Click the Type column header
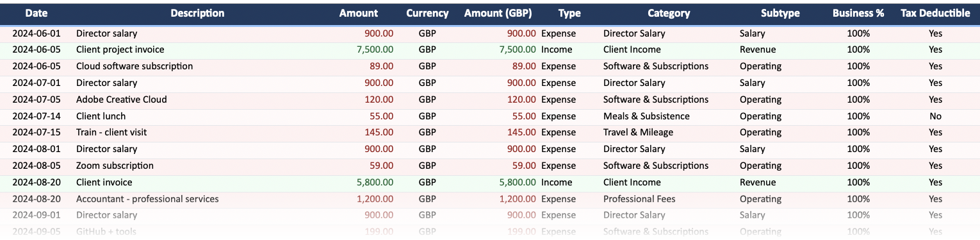980x240 pixels. (x=569, y=13)
